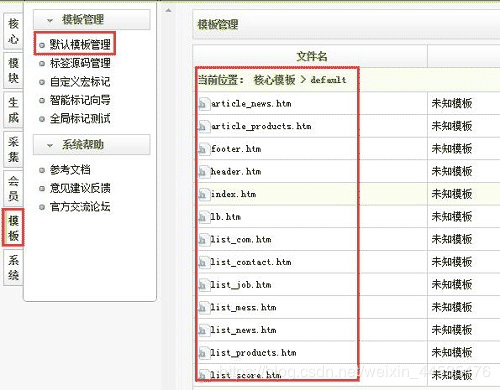Open 智能标记向导 in the menu
Image resolution: width=500 pixels, height=390 pixels.
coord(80,100)
